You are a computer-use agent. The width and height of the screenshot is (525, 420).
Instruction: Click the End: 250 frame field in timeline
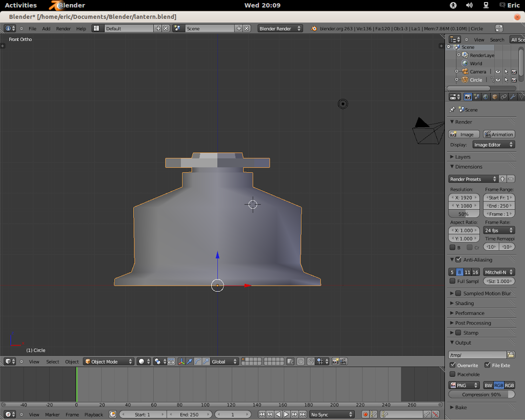(x=189, y=414)
